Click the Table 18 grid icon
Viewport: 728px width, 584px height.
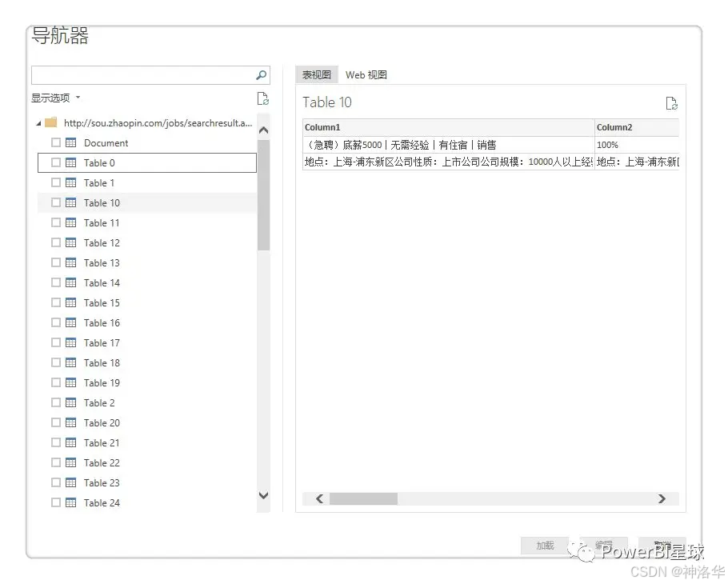(x=71, y=362)
